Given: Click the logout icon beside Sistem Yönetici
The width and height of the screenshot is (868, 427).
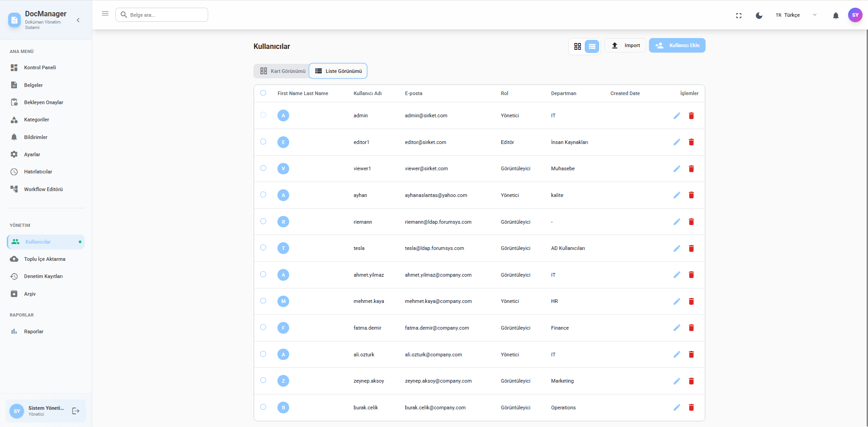Looking at the screenshot, I should point(76,411).
